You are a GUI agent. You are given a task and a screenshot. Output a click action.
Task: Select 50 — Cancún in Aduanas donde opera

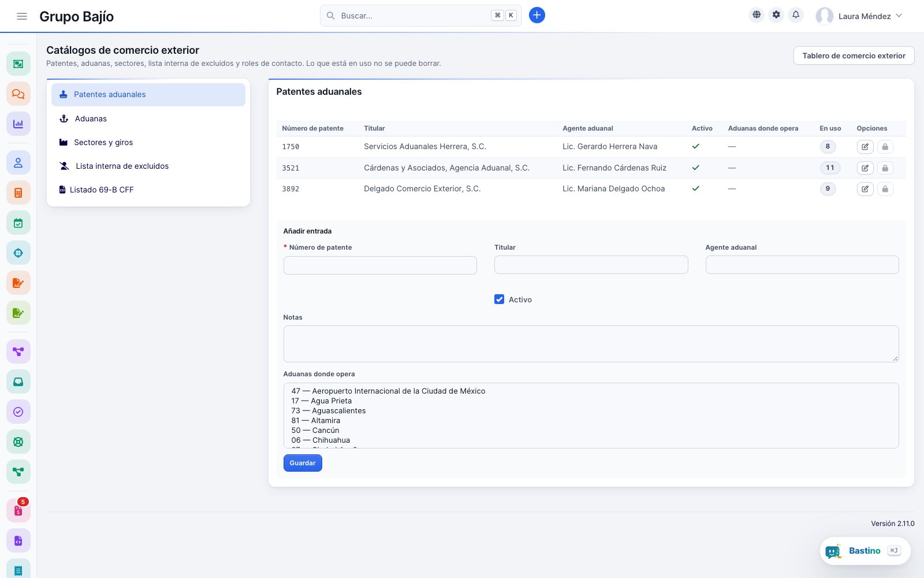click(x=315, y=431)
